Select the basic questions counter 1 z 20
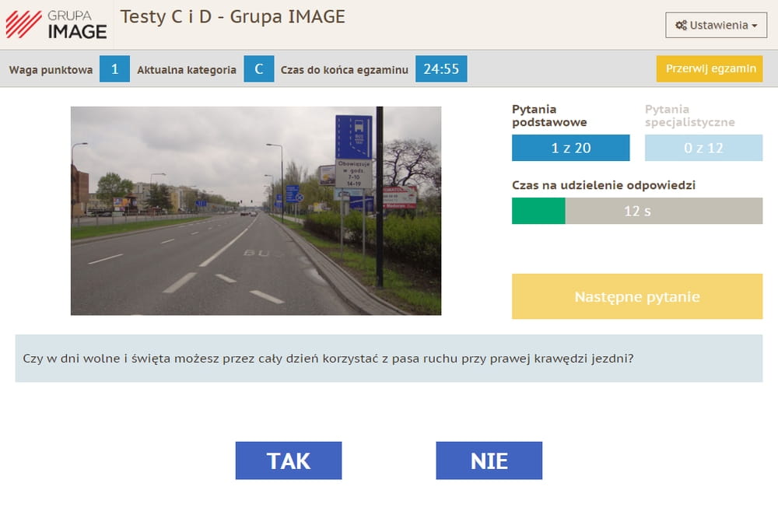Viewport: 778px width, 532px height. point(570,148)
